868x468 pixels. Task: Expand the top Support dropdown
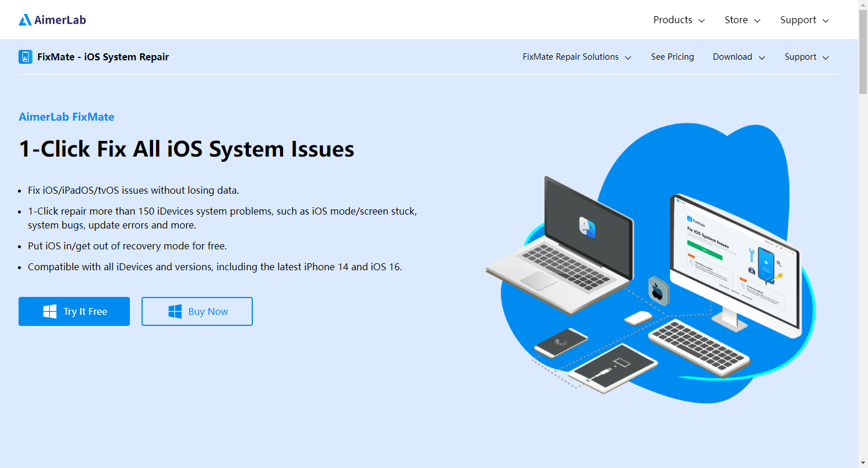coord(804,20)
